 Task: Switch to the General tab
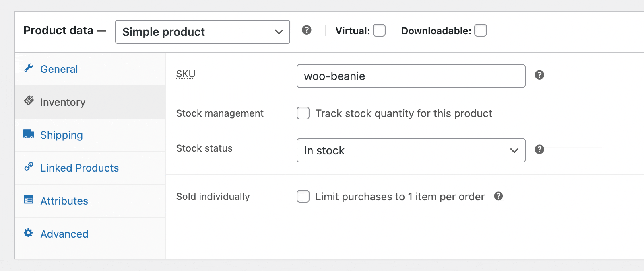click(x=91, y=69)
